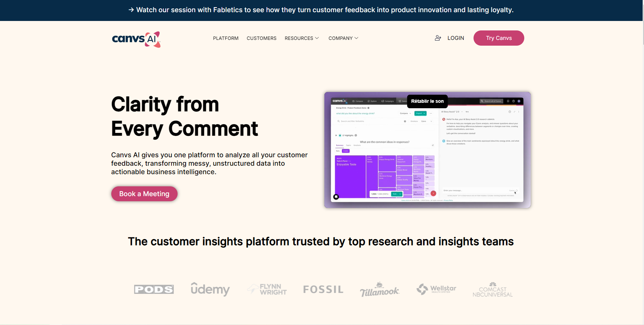Click the Canvs AI logo
The width and height of the screenshot is (644, 325).
[x=136, y=39]
